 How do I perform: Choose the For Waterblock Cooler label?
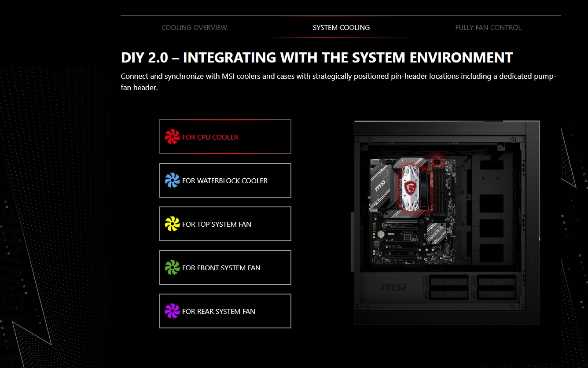click(x=225, y=181)
